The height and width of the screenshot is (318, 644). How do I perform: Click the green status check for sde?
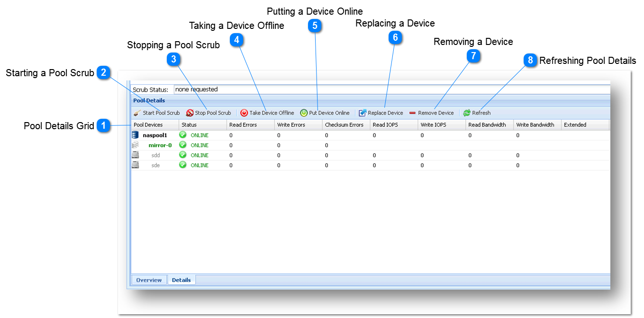pos(183,165)
